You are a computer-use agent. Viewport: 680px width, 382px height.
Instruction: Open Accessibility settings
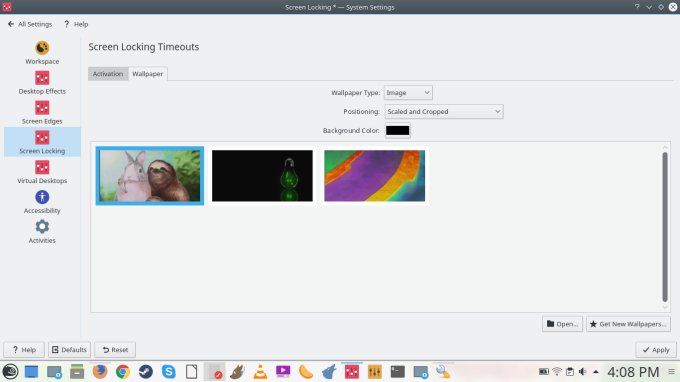[42, 202]
